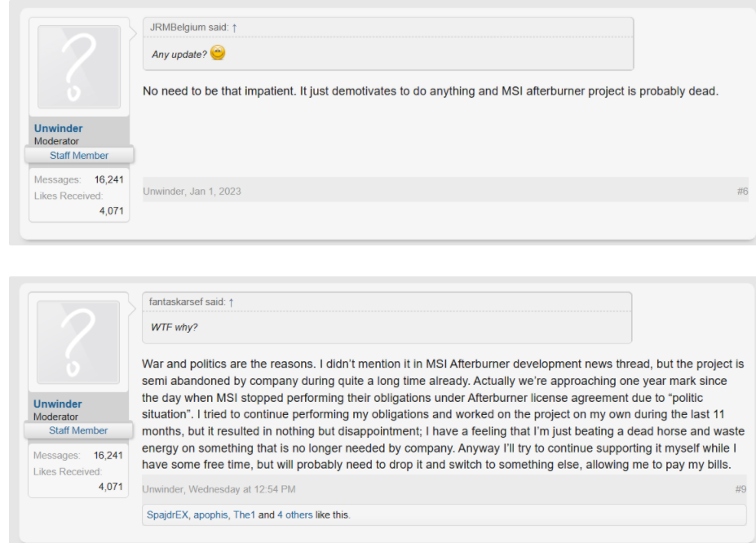Click the 'Jan 1, 2023' post date link

point(215,192)
